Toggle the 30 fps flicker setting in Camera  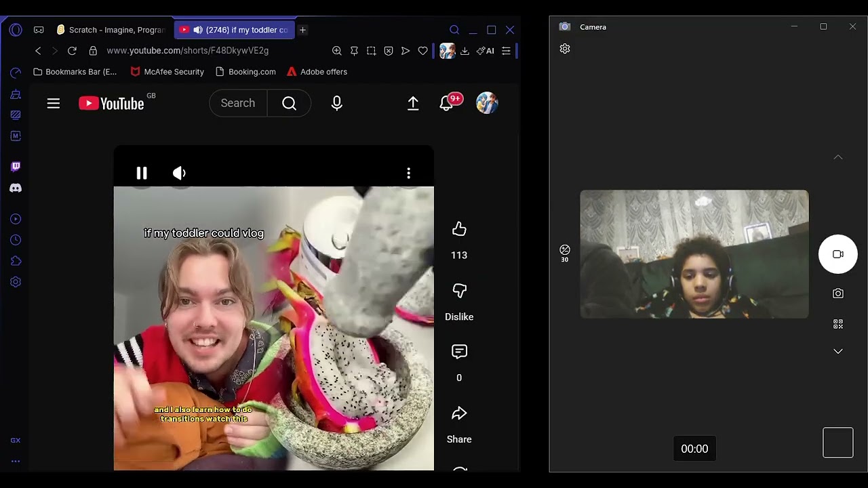(565, 253)
